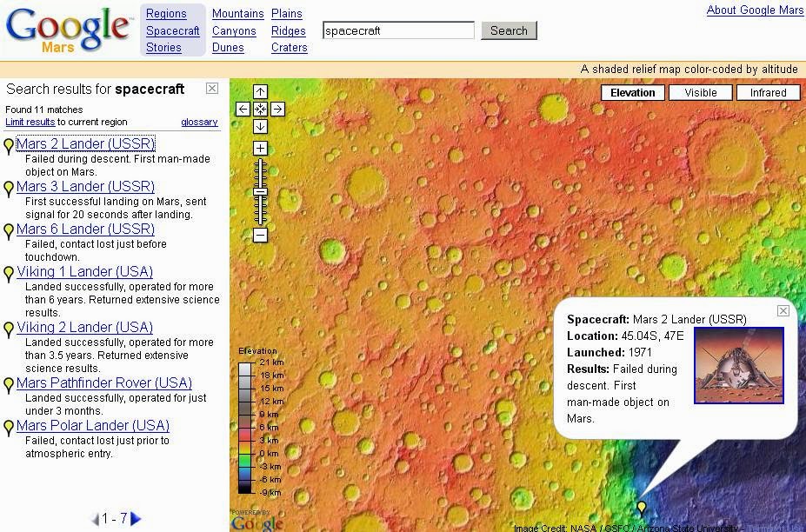Viewport: 806px width, 532px height.
Task: Open Mars Polar Lander (USA) result
Action: (93, 425)
